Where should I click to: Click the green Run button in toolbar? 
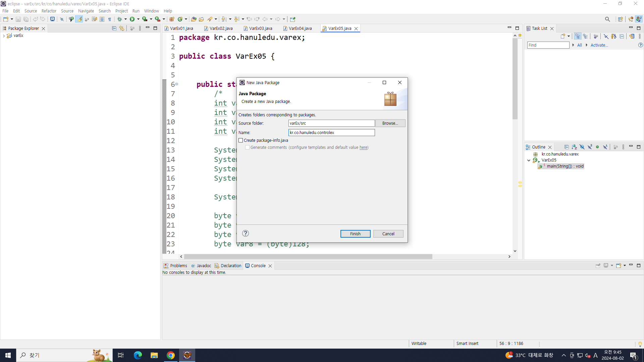coord(132,19)
